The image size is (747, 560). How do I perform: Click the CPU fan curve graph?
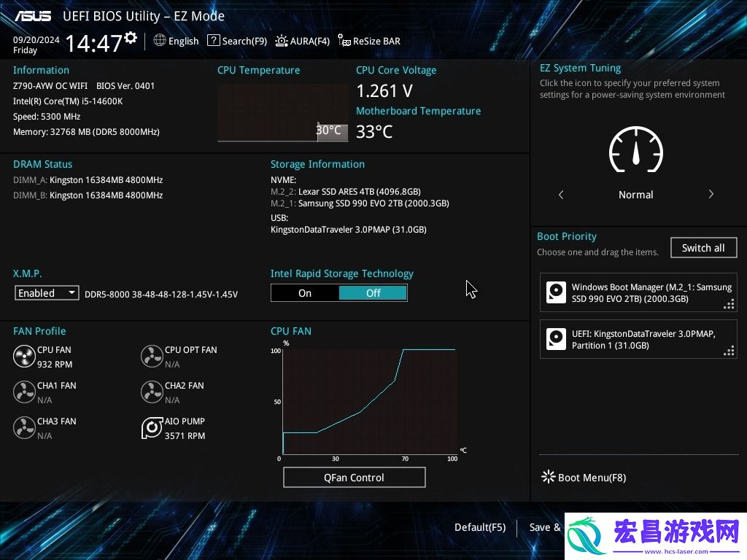point(369,402)
